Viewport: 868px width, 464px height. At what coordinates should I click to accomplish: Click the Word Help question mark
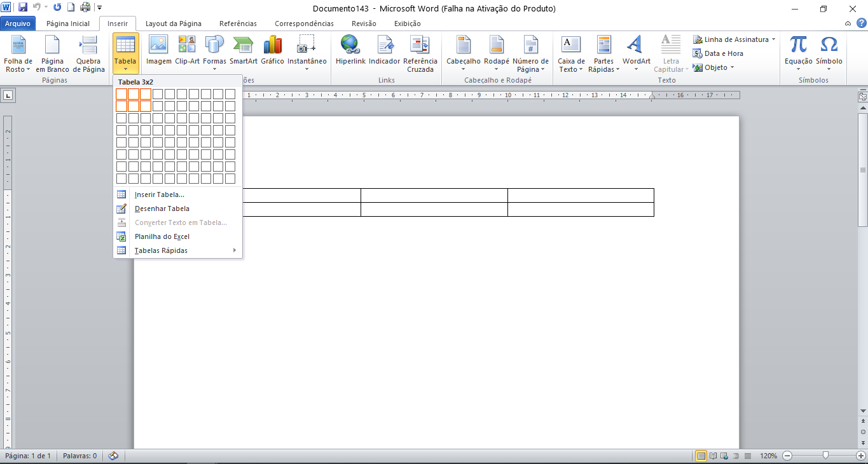[862, 24]
